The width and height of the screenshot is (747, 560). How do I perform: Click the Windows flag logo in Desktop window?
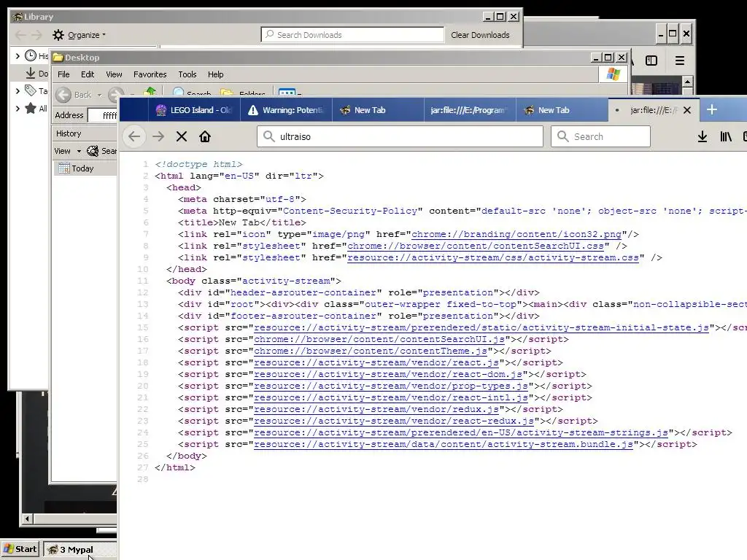point(613,74)
